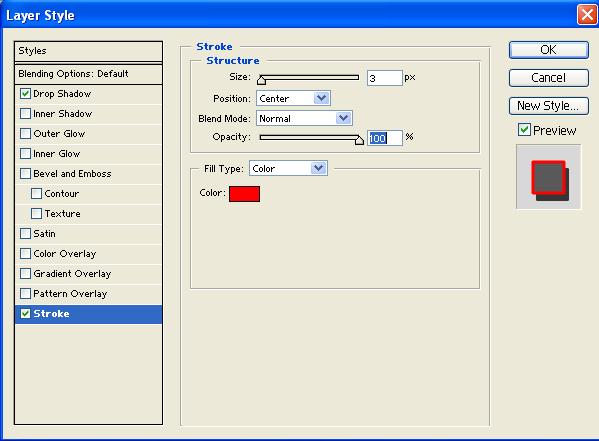599x441 pixels.
Task: Click the Opacity percent input field
Action: coord(384,138)
